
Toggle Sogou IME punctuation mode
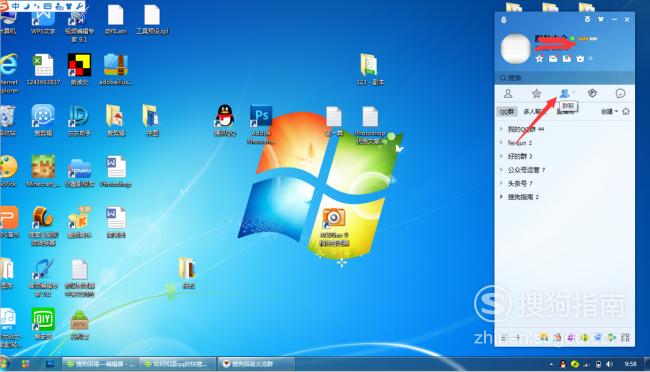(x=36, y=6)
